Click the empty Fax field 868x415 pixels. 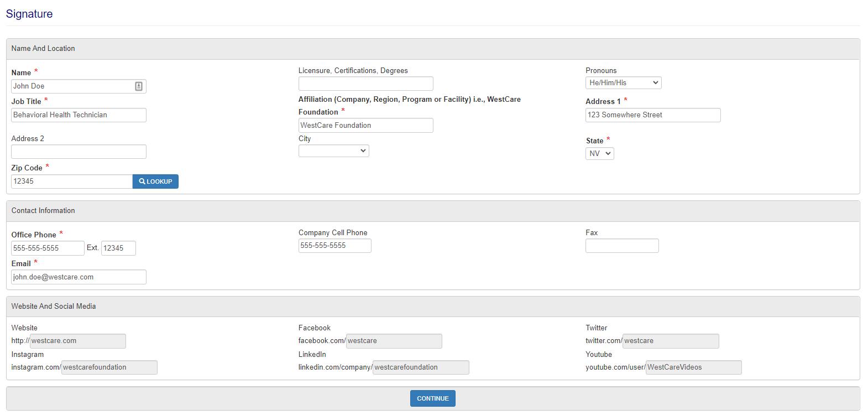(622, 246)
